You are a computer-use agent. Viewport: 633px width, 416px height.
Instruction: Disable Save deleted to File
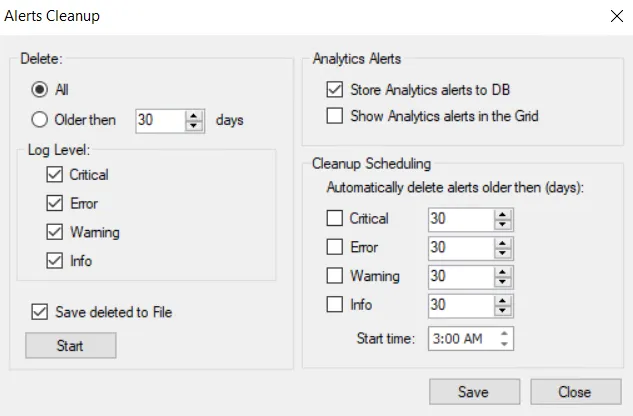(40, 312)
